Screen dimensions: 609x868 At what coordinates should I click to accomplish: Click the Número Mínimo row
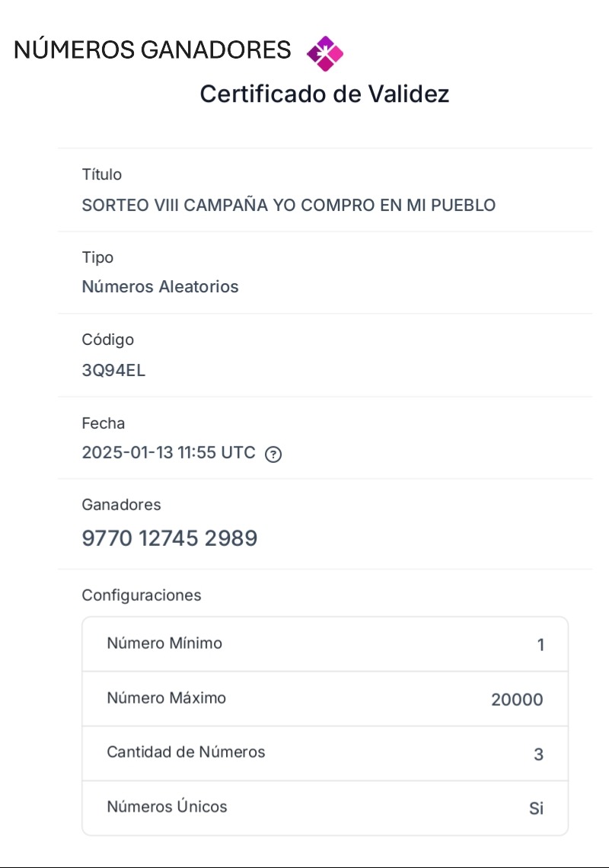pos(325,644)
